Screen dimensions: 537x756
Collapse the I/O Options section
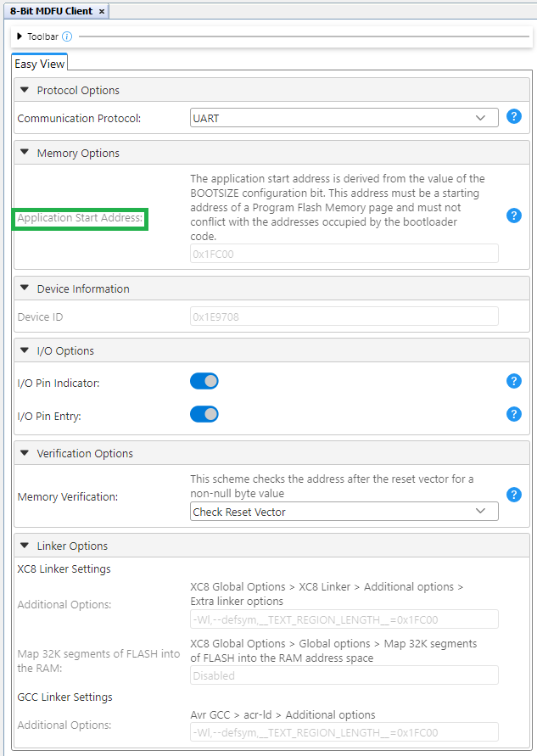pyautogui.click(x=25, y=351)
